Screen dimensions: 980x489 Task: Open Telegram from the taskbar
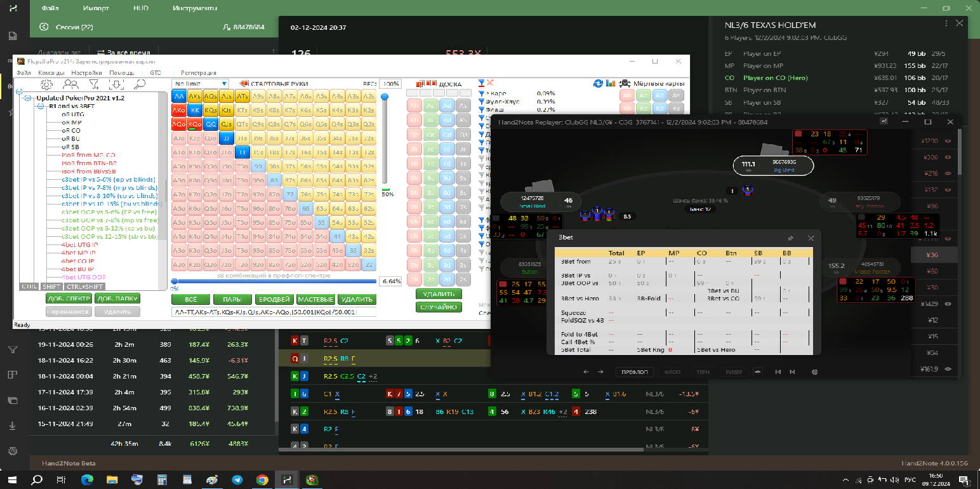(x=237, y=480)
